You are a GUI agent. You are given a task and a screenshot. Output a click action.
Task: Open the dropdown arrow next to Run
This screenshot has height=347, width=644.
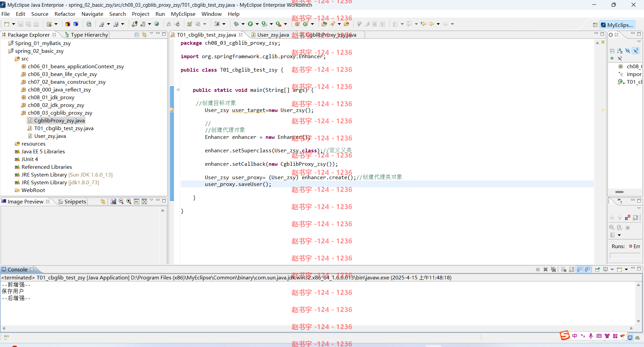(257, 24)
